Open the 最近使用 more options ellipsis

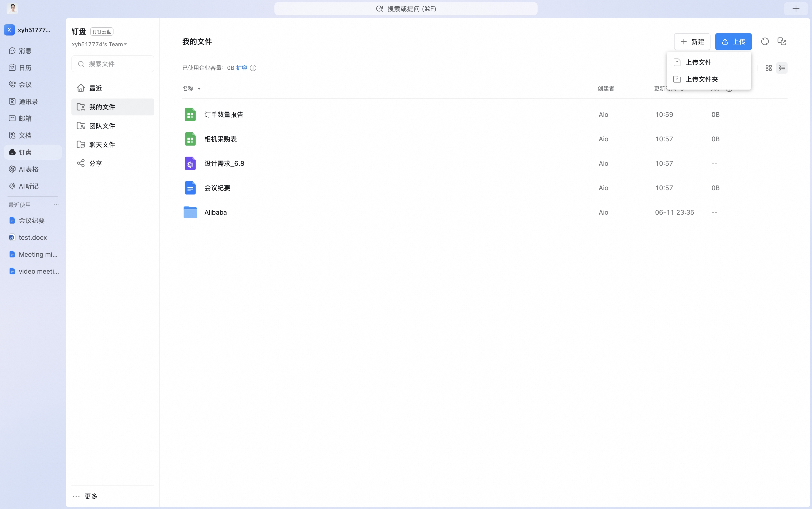(56, 205)
